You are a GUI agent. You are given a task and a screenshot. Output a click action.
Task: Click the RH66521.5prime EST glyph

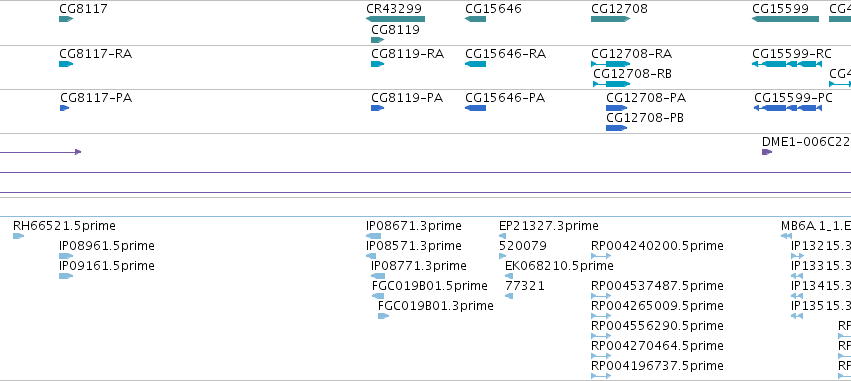click(18, 236)
